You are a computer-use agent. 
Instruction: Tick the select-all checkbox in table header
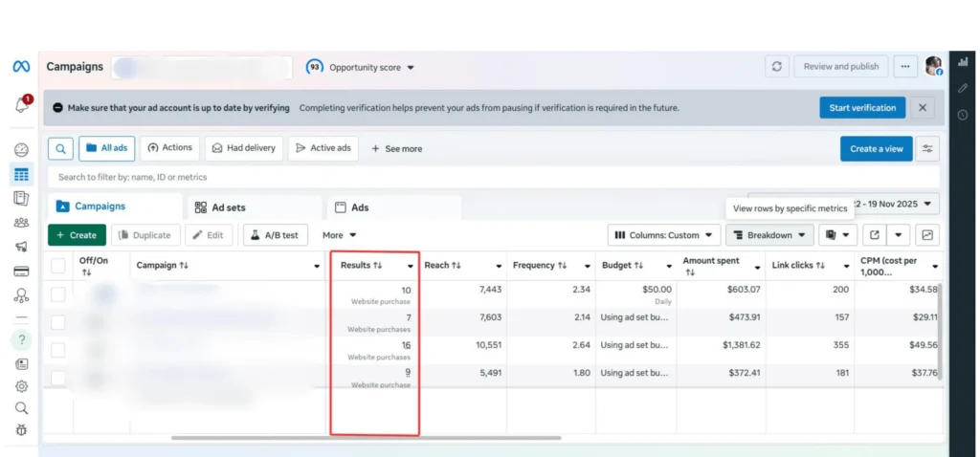58,266
